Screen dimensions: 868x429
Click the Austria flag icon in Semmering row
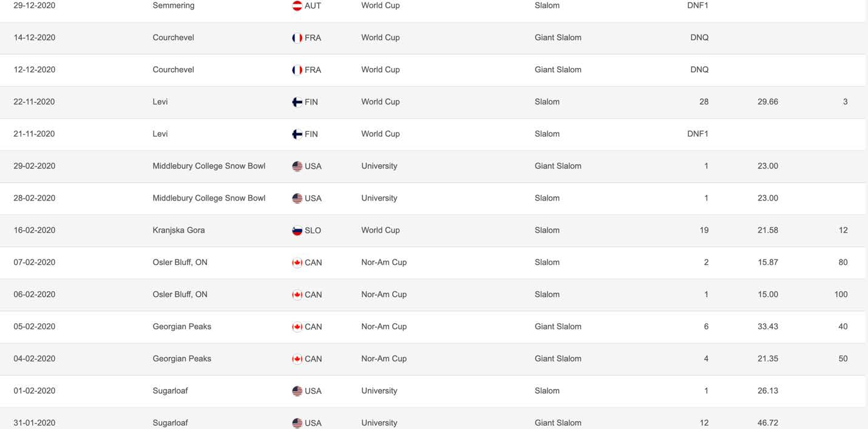[297, 5]
